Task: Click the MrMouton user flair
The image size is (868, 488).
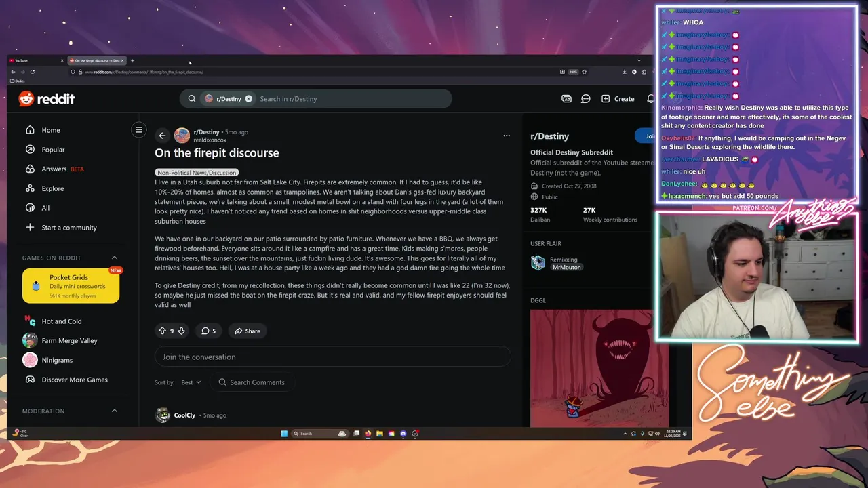Action: pos(566,268)
